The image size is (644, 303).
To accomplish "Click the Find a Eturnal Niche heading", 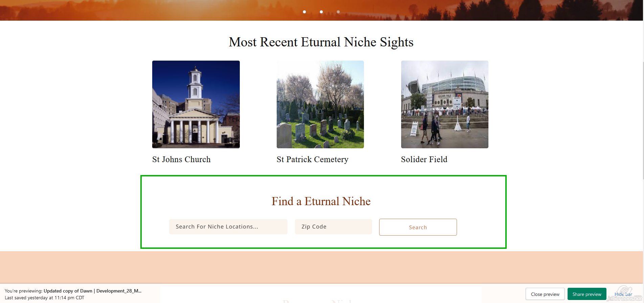I will (321, 201).
